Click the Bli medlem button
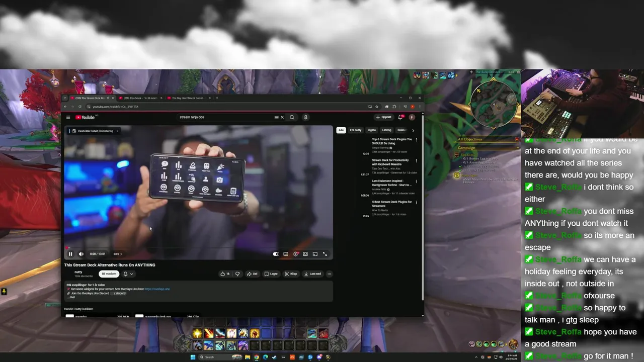This screenshot has width=644, height=362. click(x=109, y=274)
